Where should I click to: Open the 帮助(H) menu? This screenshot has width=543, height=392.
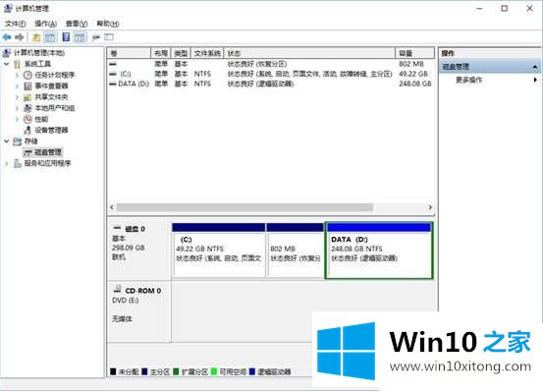(108, 24)
